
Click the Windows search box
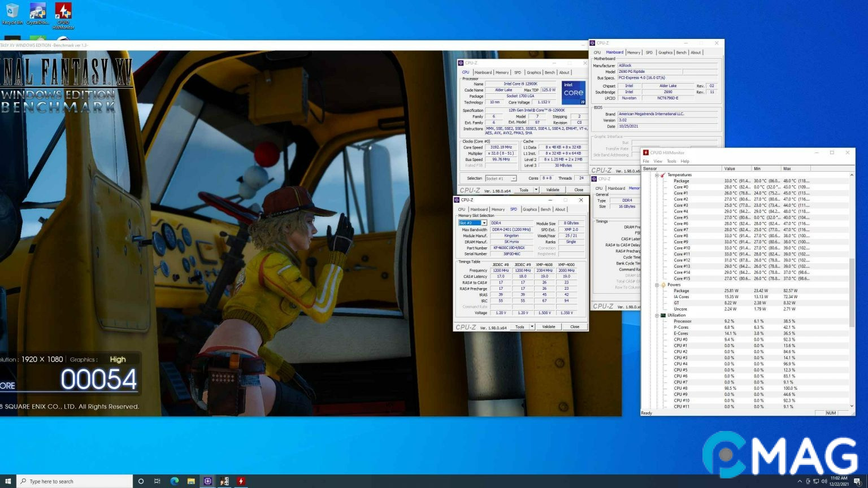pyautogui.click(x=75, y=481)
